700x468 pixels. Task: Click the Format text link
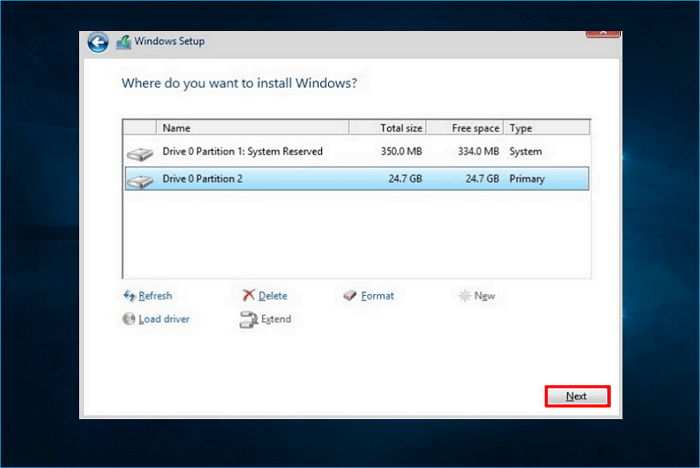(377, 296)
